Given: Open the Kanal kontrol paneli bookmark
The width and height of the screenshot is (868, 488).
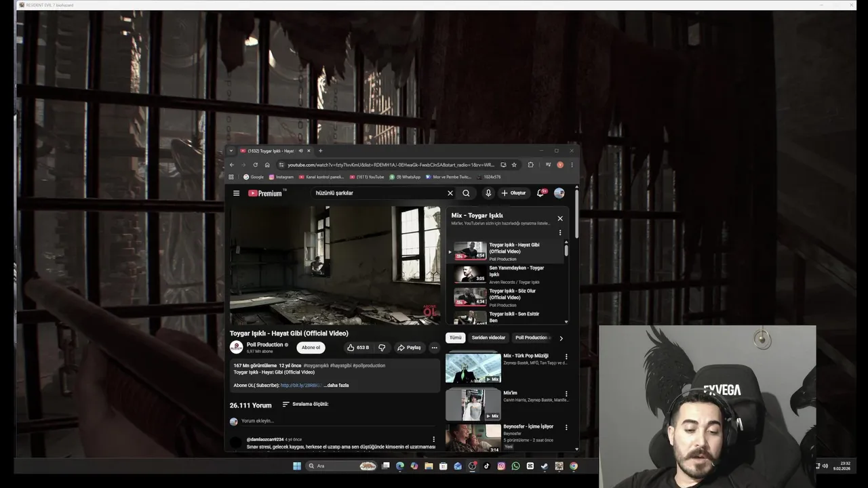Looking at the screenshot, I should [x=321, y=177].
